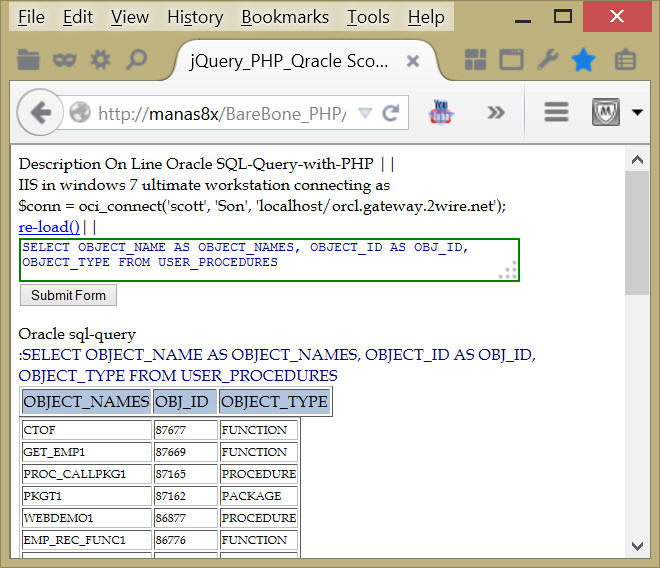Click the 86776 ID cell

pyautogui.click(x=186, y=540)
